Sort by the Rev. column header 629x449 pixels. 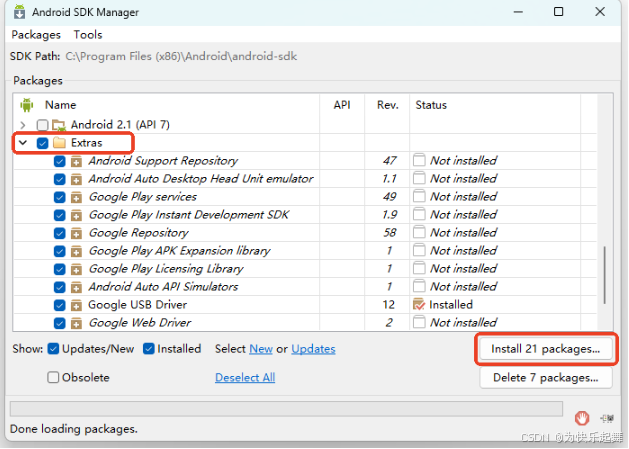(x=388, y=105)
